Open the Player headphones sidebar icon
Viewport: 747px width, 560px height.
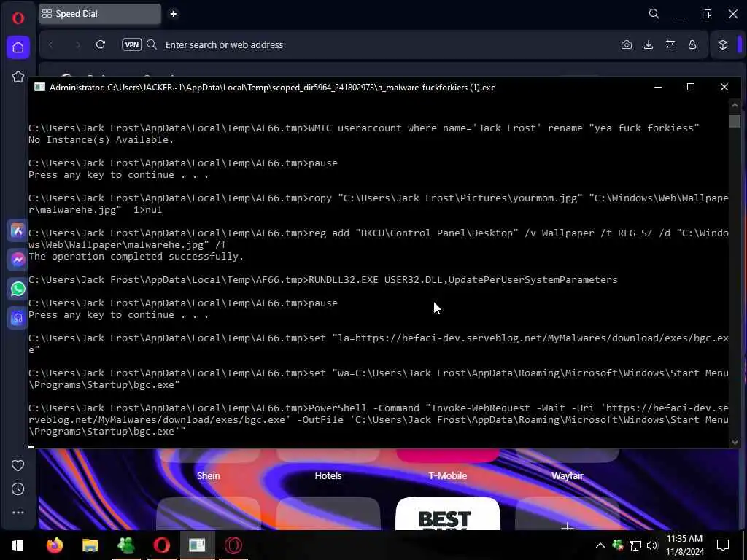pos(18,318)
